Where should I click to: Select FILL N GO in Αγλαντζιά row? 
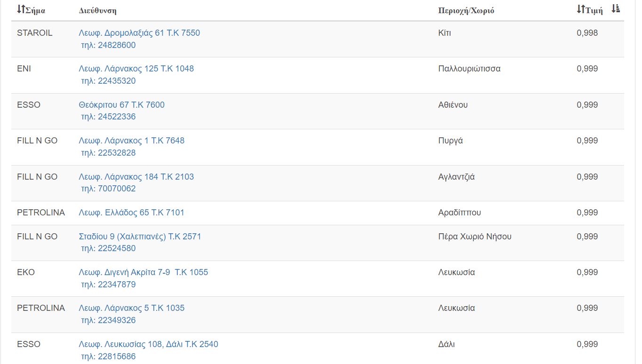point(37,177)
